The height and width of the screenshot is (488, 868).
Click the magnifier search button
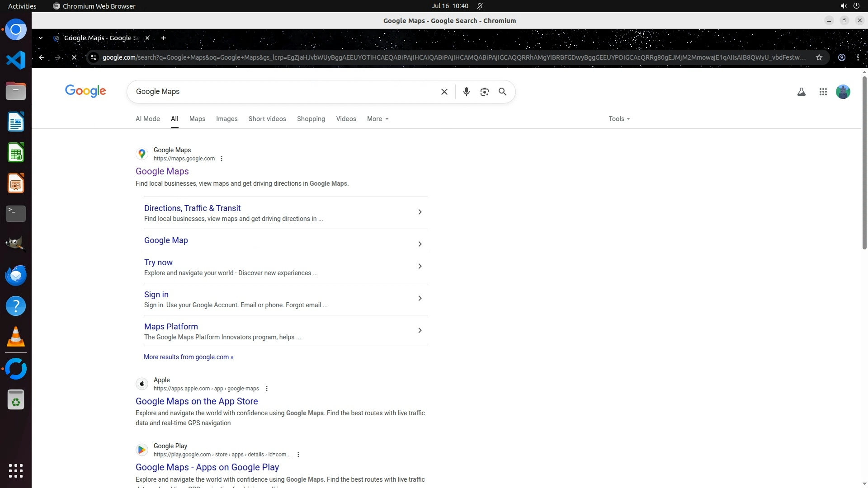pos(502,92)
